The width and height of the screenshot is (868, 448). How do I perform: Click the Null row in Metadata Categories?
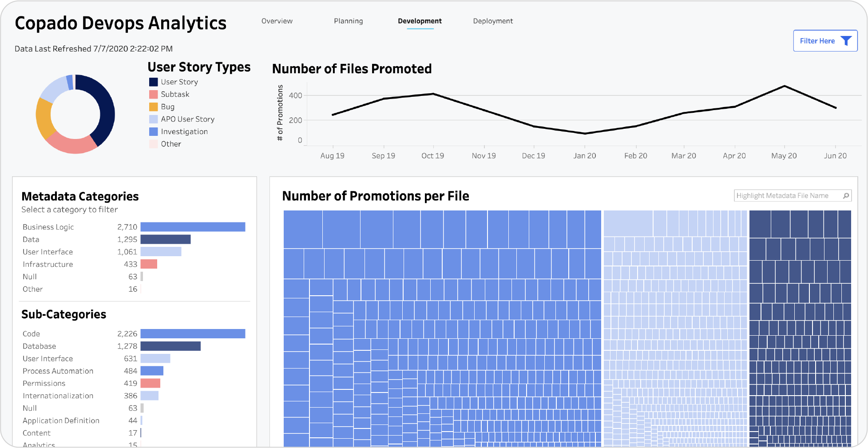pyautogui.click(x=83, y=277)
